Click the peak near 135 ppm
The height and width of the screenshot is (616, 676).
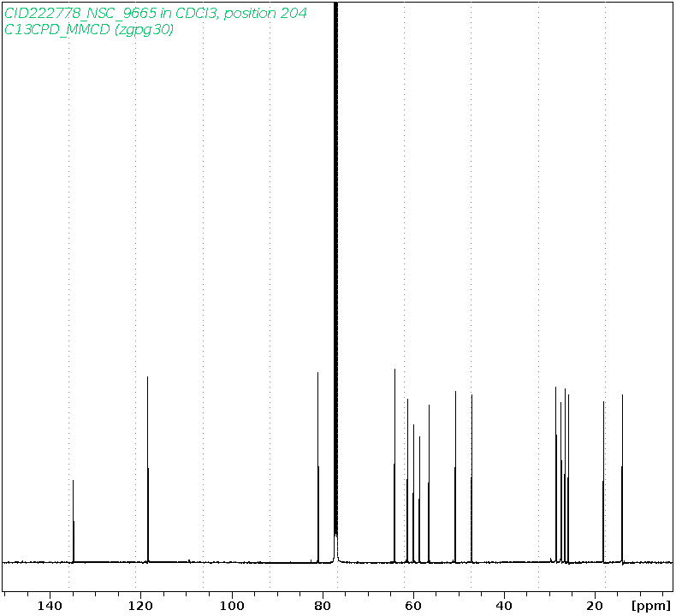74,521
